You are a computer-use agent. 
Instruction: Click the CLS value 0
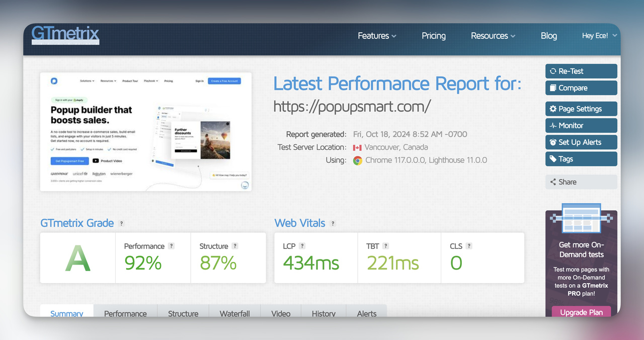[x=456, y=263]
